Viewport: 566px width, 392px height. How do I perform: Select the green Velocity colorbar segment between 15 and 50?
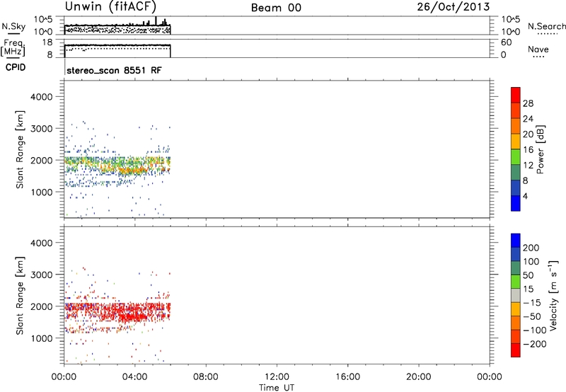coord(516,282)
